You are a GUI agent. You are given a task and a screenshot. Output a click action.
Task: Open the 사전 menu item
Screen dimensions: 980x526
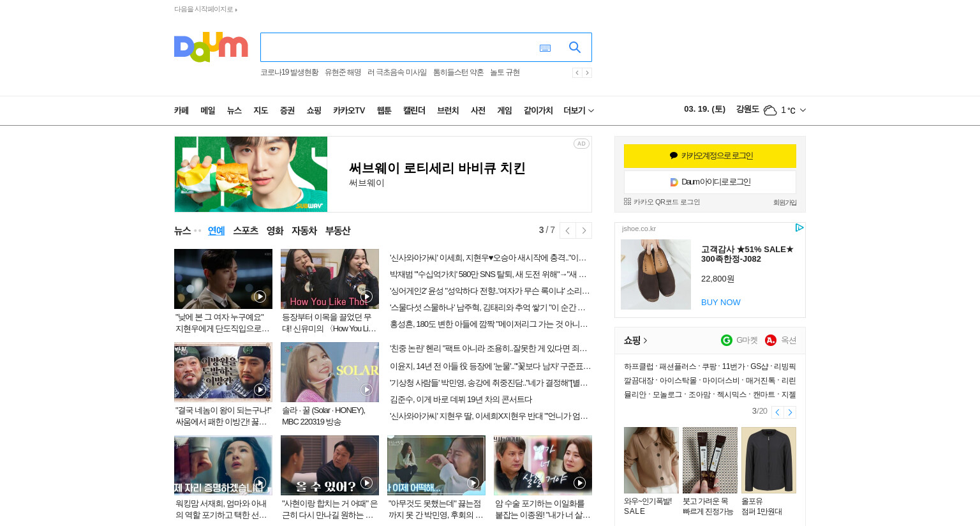pyautogui.click(x=478, y=110)
